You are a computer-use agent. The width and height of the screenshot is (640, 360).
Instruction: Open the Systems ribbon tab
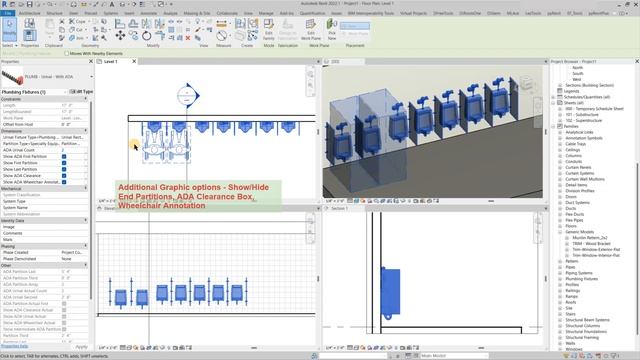110,13
